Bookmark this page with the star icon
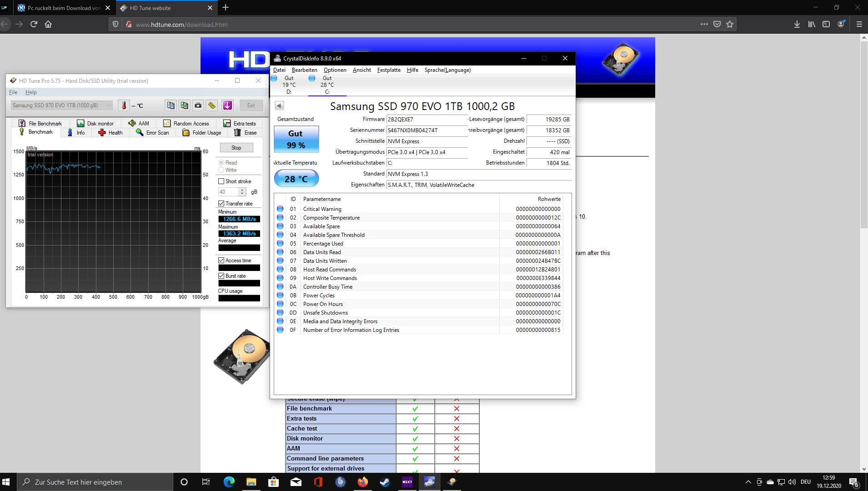Viewport: 868px width, 491px height. (730, 24)
